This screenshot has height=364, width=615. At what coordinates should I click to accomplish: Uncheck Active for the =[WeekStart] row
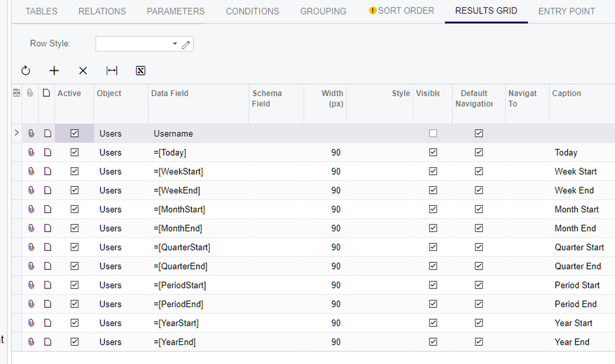[75, 171]
